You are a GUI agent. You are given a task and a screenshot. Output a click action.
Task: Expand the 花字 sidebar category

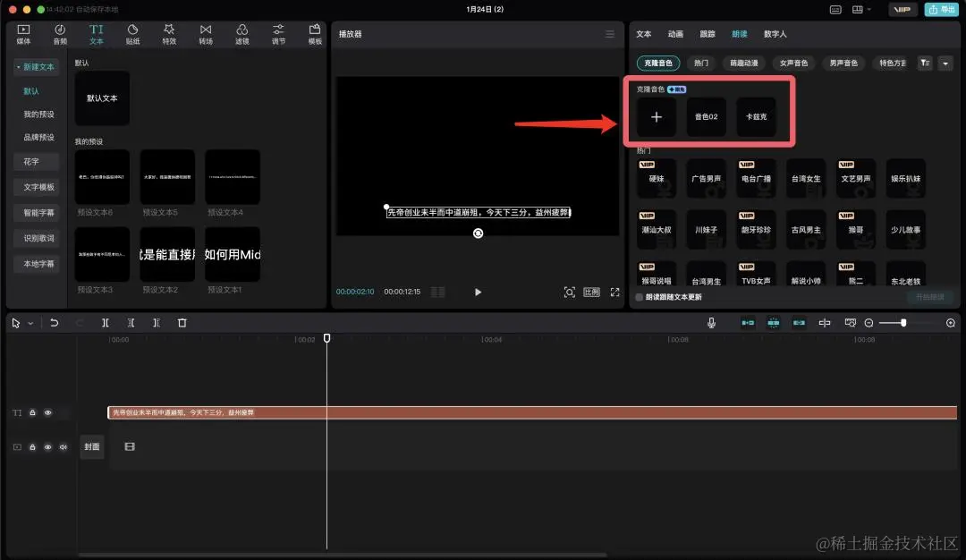[37, 161]
